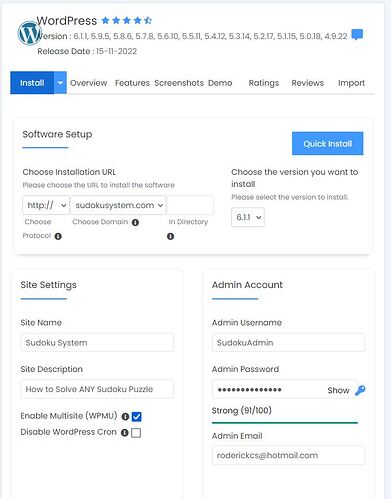Click the In Directory input field
The height and width of the screenshot is (499, 391).
190,205
